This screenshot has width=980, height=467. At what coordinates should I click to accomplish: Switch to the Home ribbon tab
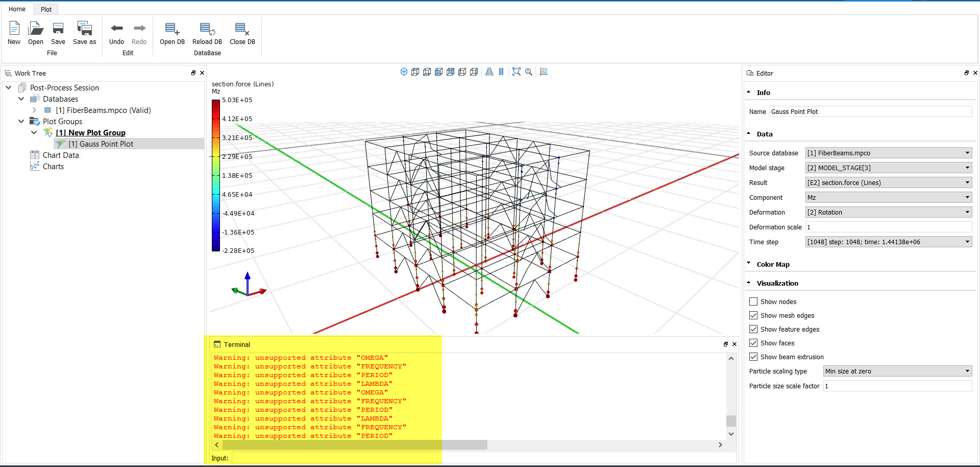pos(17,9)
